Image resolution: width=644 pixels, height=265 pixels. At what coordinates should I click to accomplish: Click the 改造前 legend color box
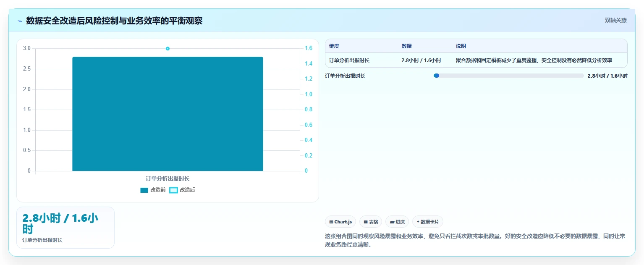click(144, 190)
